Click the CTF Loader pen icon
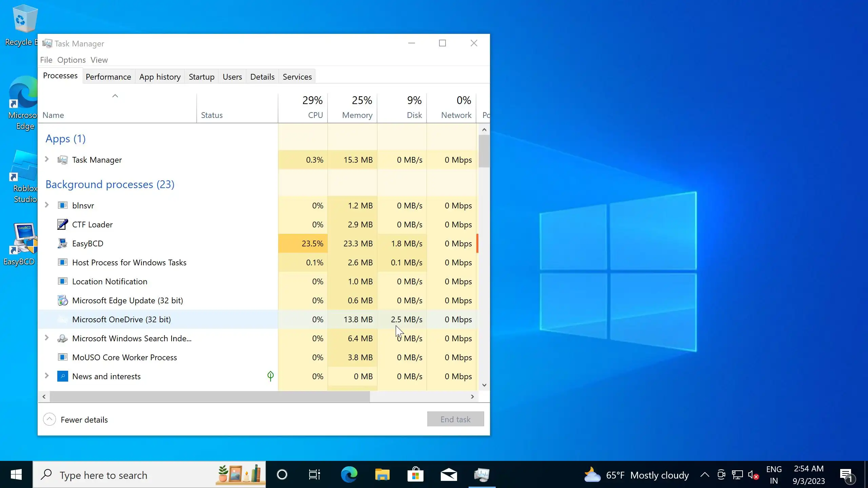Screen dimensions: 868x488 pyautogui.click(x=62, y=224)
